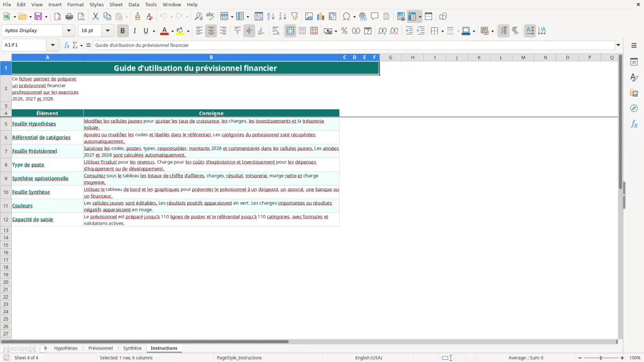Toggle Underline formatting
Screen dimensions: 644x362
(x=146, y=31)
